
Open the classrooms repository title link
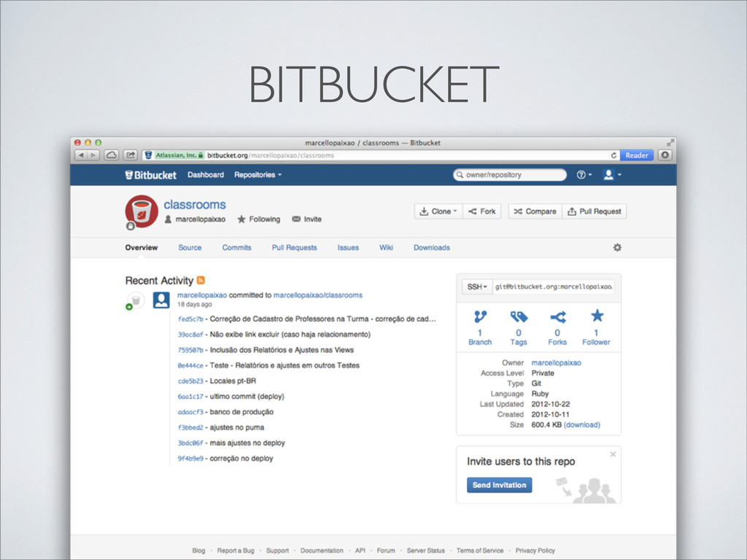point(195,204)
